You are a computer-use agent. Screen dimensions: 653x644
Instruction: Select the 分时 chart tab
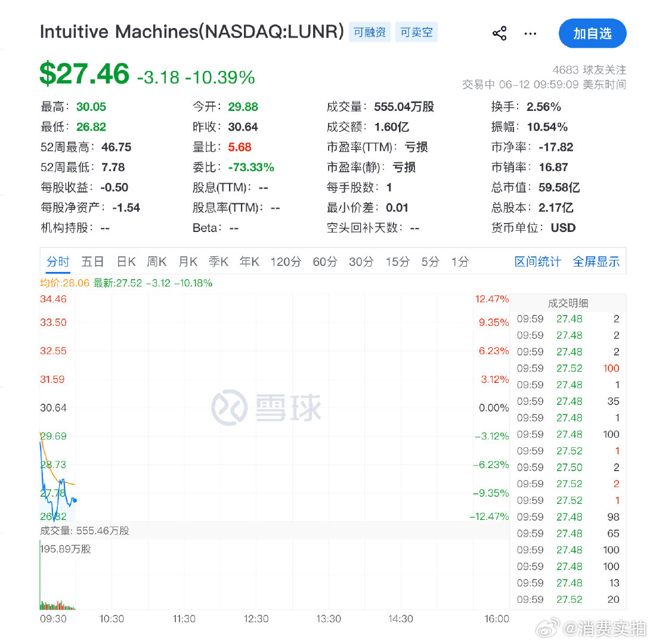point(58,261)
